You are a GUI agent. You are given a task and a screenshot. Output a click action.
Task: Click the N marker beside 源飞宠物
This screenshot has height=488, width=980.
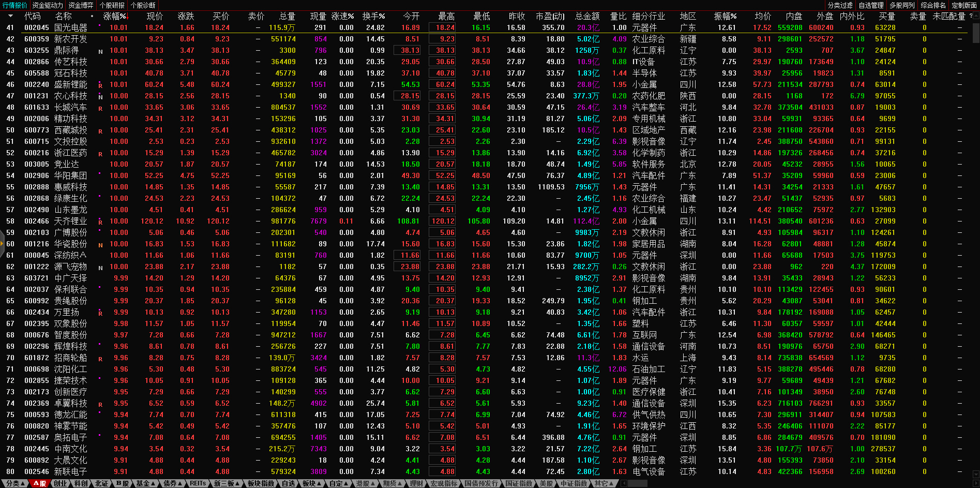click(100, 268)
